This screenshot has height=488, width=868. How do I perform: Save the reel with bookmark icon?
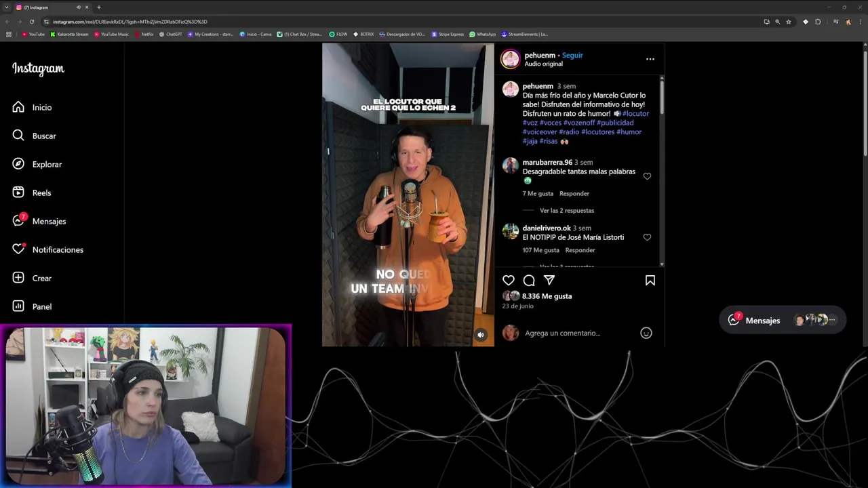(x=650, y=280)
